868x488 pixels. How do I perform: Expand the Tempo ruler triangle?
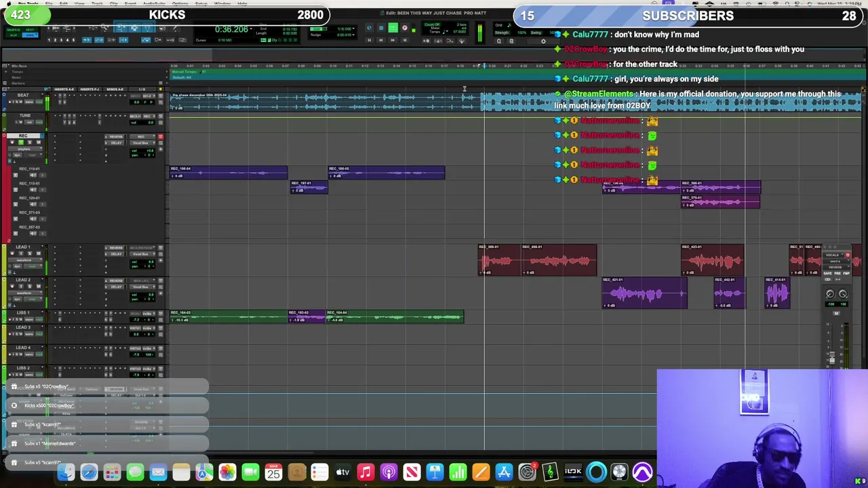click(x=5, y=72)
